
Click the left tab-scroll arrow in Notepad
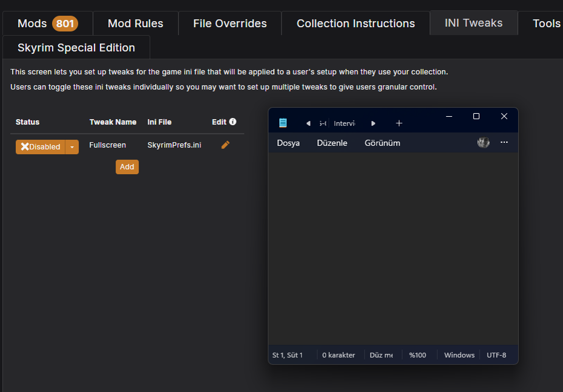(x=308, y=123)
